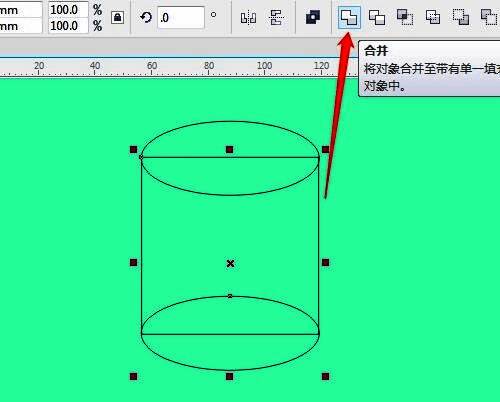Click the right-middle selection handle

[x=326, y=263]
